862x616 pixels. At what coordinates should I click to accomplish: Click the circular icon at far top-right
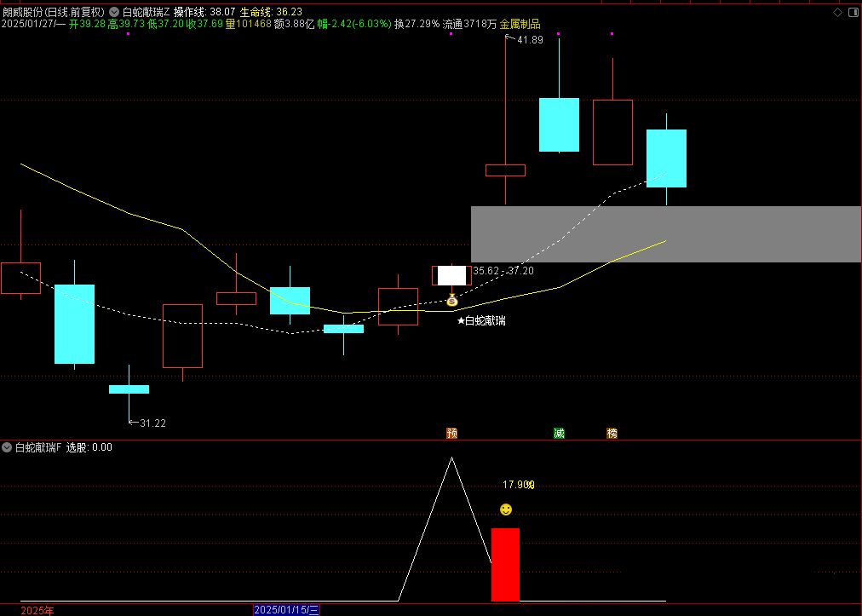(853, 12)
